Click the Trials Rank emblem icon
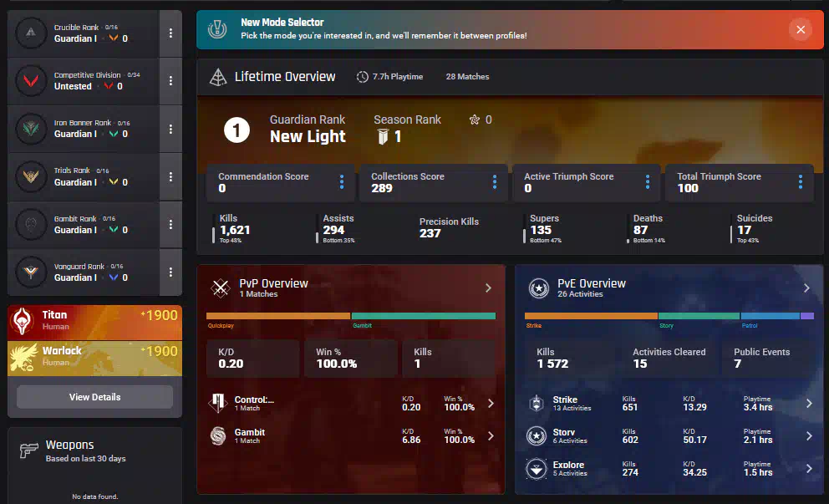 point(31,176)
